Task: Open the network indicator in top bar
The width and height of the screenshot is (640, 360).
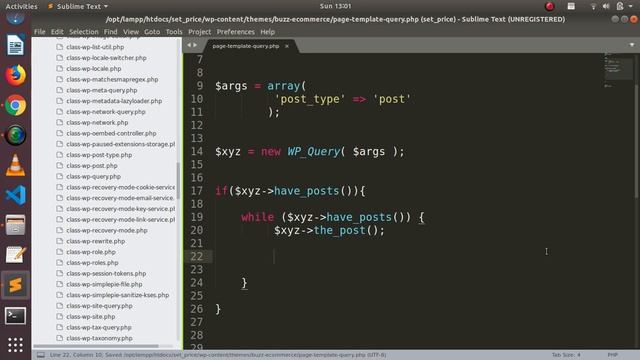Action: tap(593, 6)
